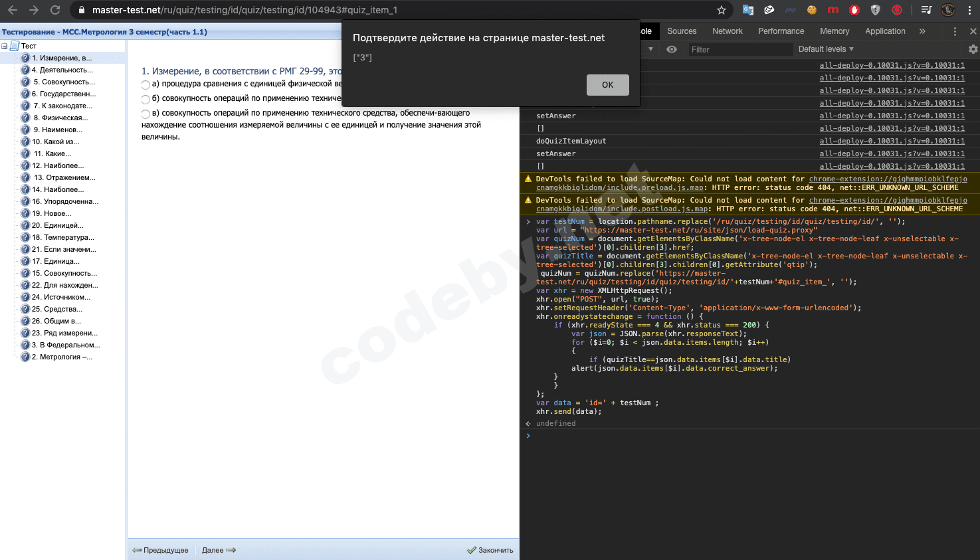Open console settings gear icon
The image size is (980, 560).
(x=973, y=49)
